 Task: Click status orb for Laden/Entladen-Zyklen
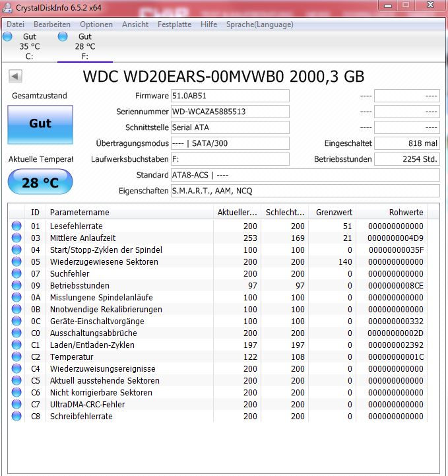click(x=16, y=345)
